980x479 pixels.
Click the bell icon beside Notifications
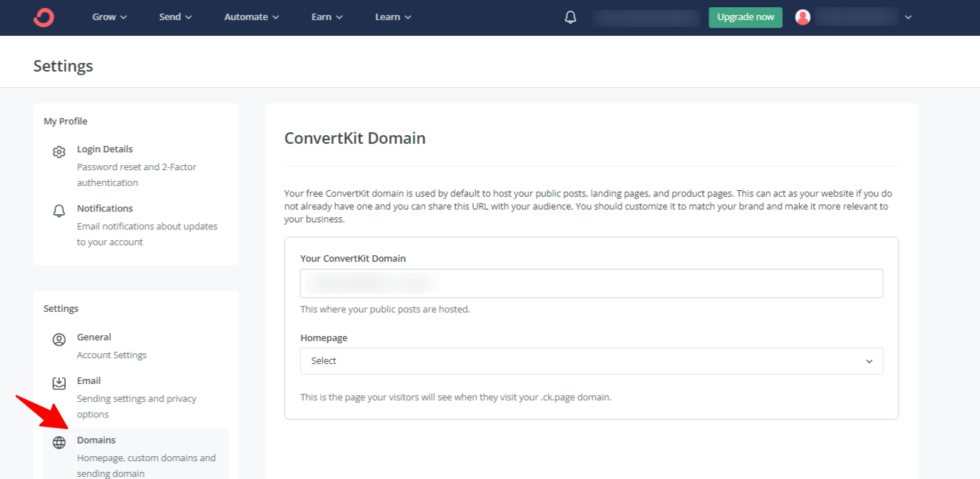point(59,211)
